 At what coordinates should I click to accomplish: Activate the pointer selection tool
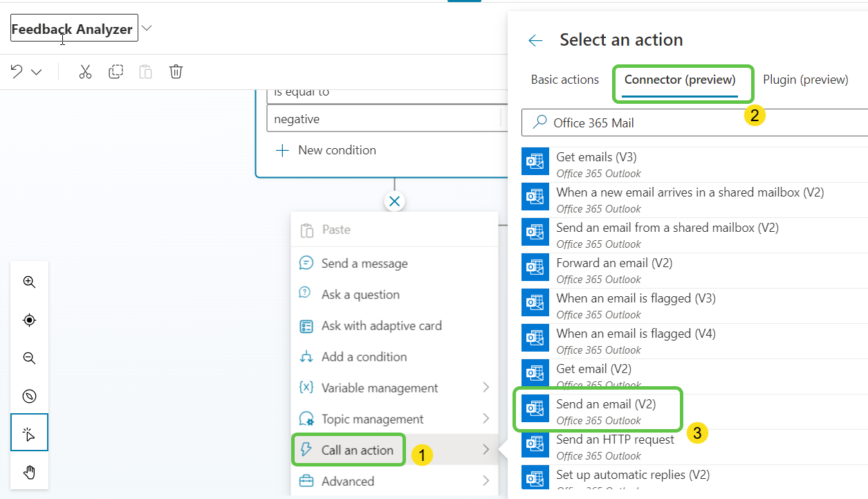click(29, 434)
